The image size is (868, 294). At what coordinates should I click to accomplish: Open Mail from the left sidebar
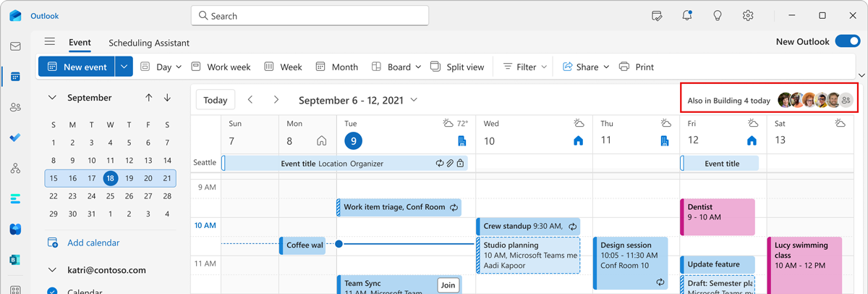point(15,46)
